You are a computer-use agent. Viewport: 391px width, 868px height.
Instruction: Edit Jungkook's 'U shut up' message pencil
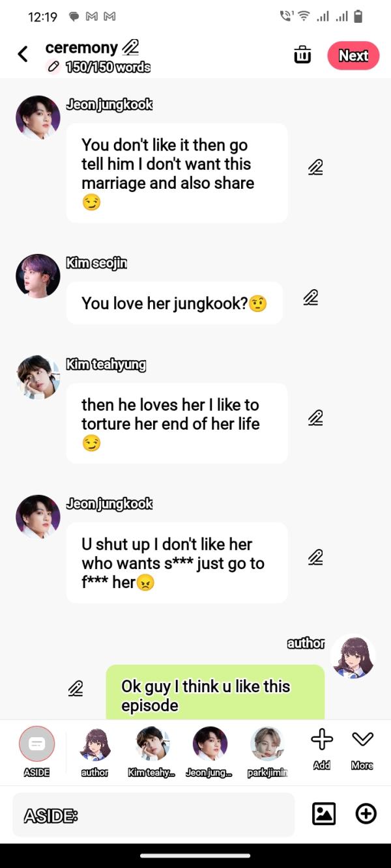click(315, 557)
